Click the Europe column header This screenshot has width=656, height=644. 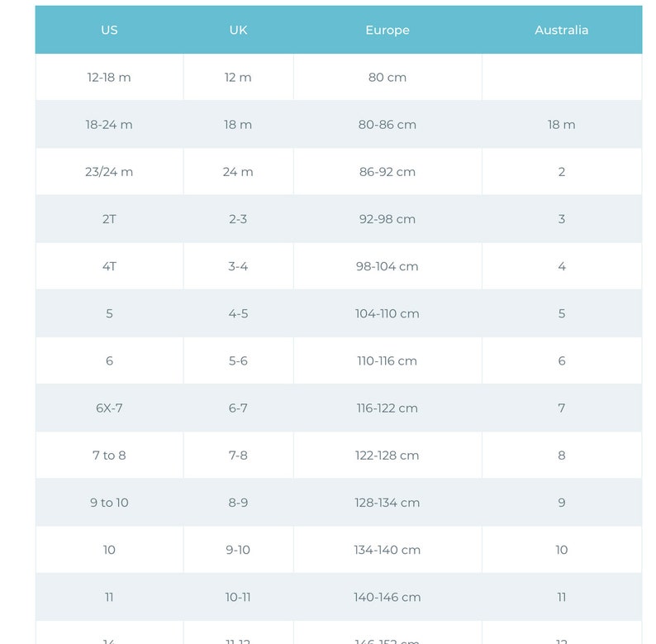pos(387,30)
